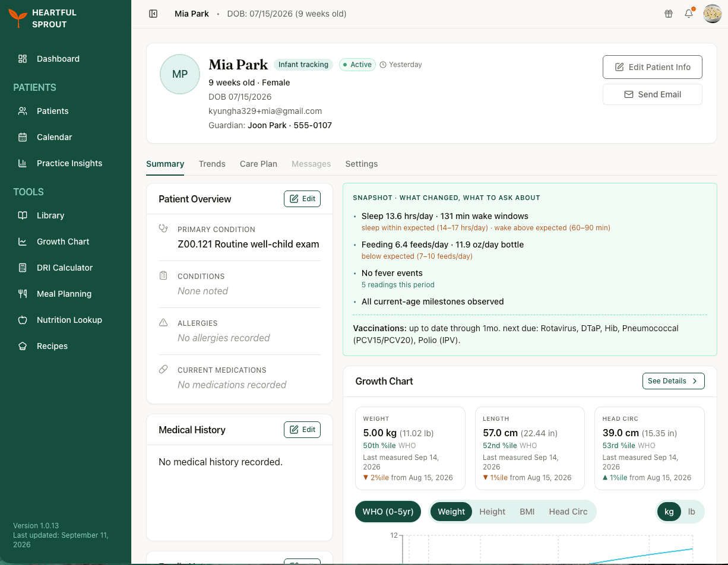Screen dimensions: 728x565
Task: Click the chevron arrow in See Details
Action: [x=695, y=381]
